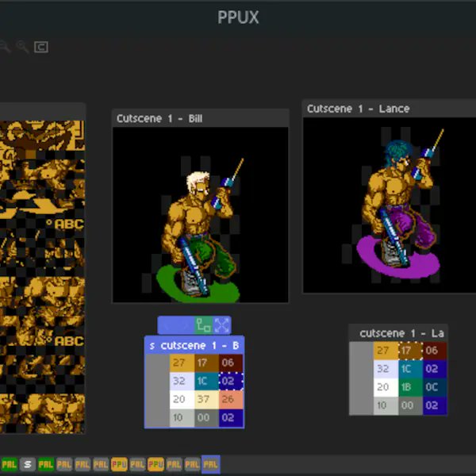Screen dimensions: 476x476
Task: Select swatch 32 in Bill palette
Action: point(182,382)
